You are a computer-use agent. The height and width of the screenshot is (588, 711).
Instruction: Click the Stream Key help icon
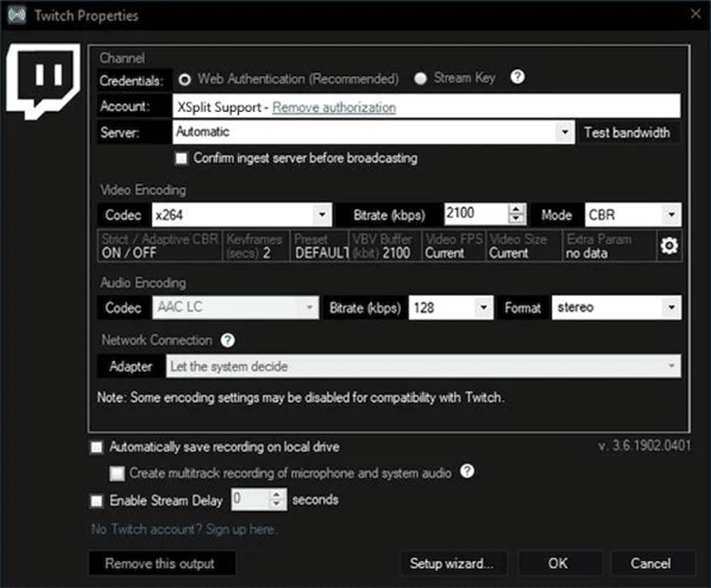518,78
